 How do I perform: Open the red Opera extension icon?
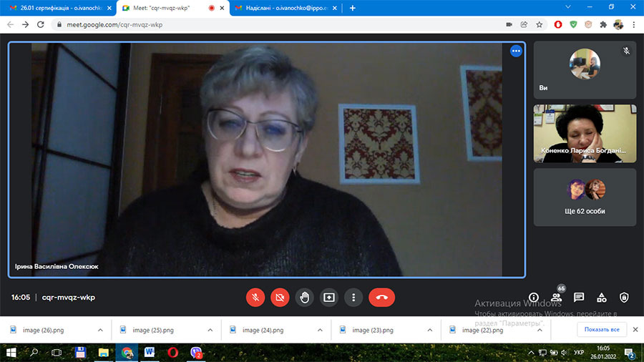(x=557, y=24)
